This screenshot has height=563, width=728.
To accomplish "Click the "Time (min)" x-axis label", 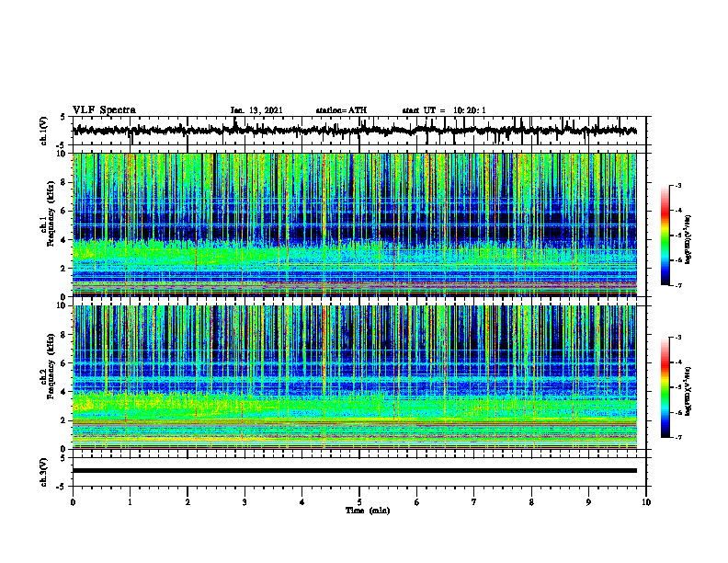I will coord(368,511).
